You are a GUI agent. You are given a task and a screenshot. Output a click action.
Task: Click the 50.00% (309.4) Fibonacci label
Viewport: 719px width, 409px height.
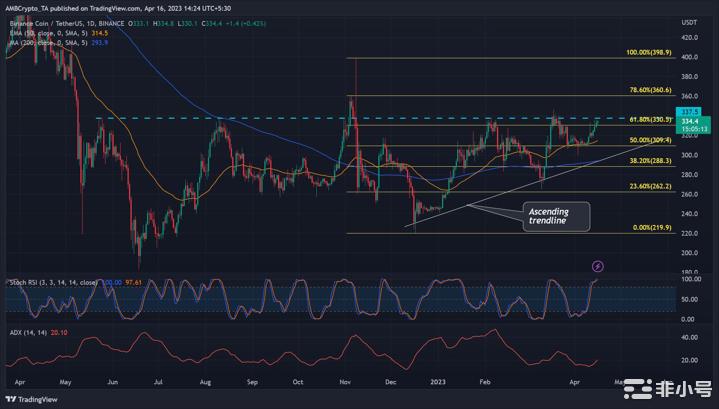[651, 140]
